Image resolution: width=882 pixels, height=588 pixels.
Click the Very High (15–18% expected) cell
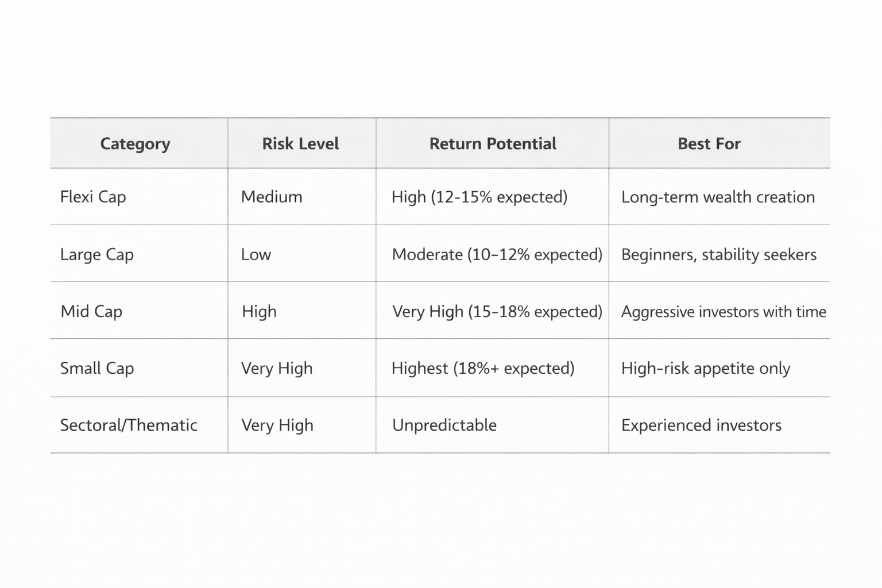point(497,311)
